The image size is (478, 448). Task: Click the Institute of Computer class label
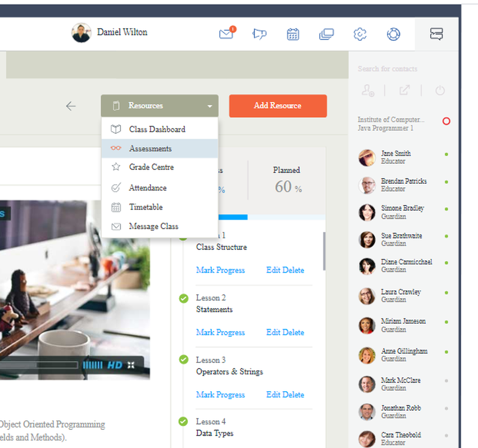pos(391,124)
